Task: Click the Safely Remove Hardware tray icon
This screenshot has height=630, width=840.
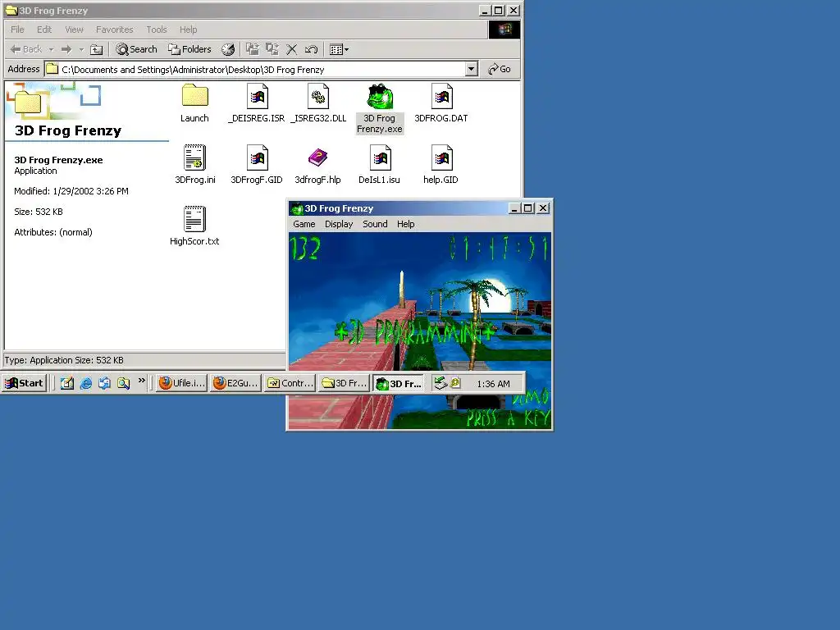Action: tap(440, 383)
